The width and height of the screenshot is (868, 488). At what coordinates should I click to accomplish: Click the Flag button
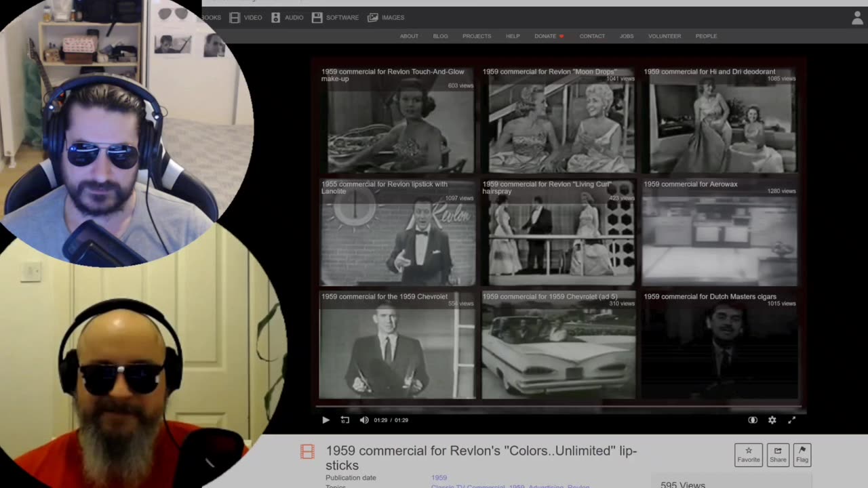pyautogui.click(x=802, y=455)
